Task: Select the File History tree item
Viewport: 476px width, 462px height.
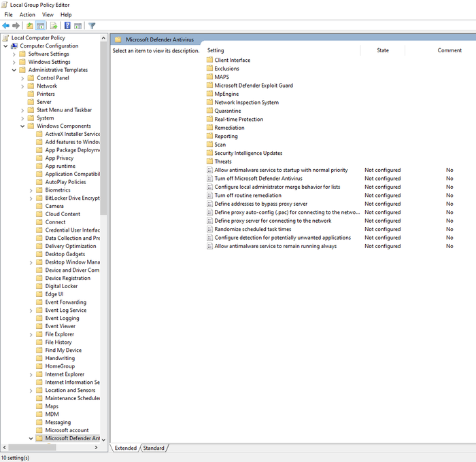Action: click(58, 342)
